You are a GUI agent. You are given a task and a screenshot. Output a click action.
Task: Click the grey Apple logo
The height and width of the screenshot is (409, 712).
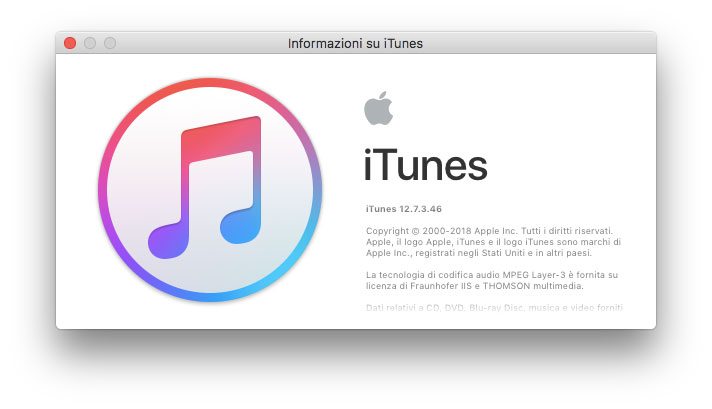point(378,108)
